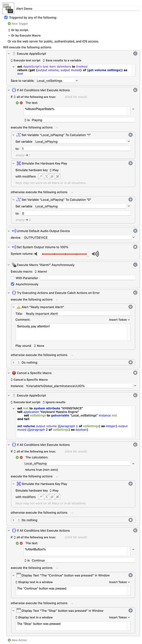Open the Insert Token dropdown in Alert action

click(119, 320)
